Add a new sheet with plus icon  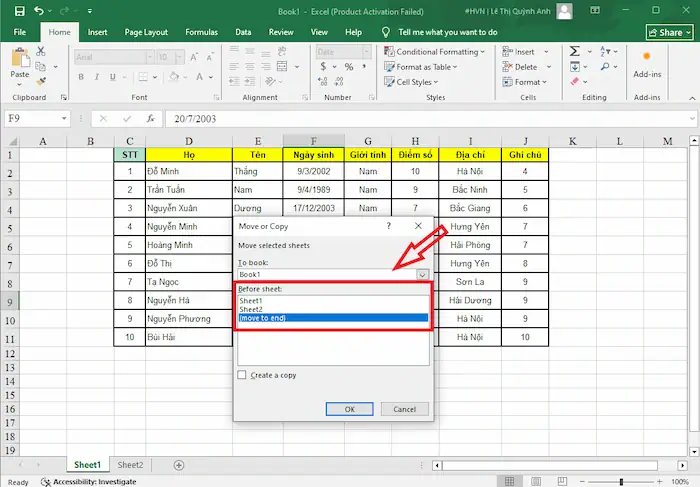(x=179, y=465)
